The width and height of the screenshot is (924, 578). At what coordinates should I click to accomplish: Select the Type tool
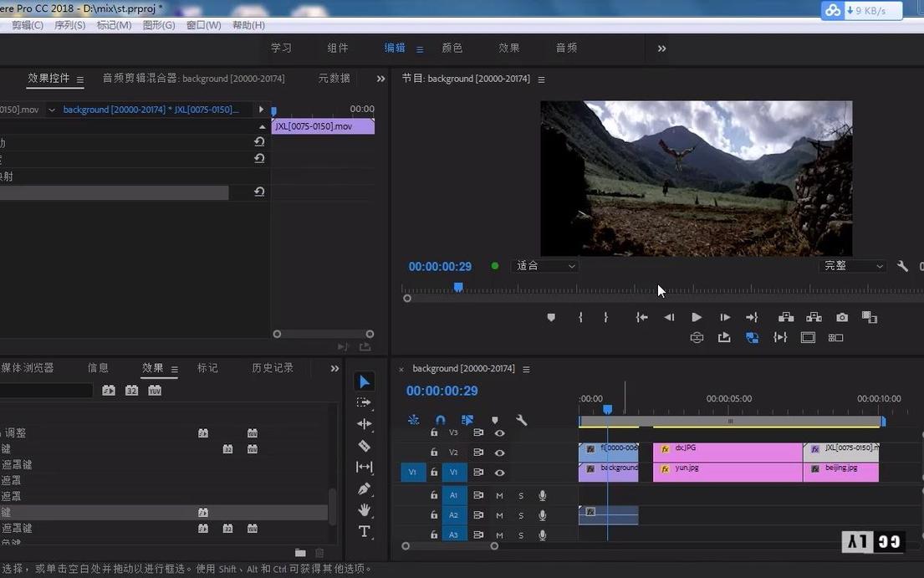365,531
